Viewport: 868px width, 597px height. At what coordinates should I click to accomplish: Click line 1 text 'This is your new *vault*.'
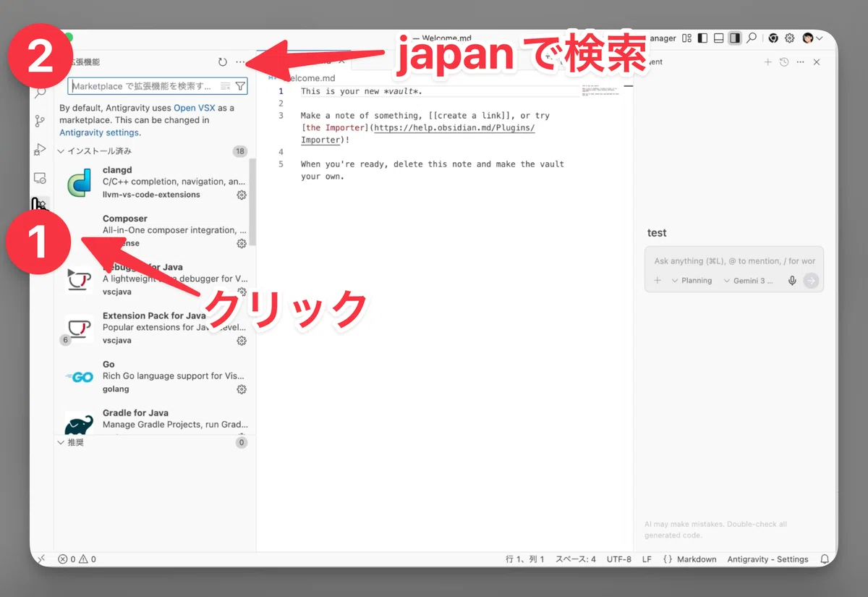tap(362, 91)
